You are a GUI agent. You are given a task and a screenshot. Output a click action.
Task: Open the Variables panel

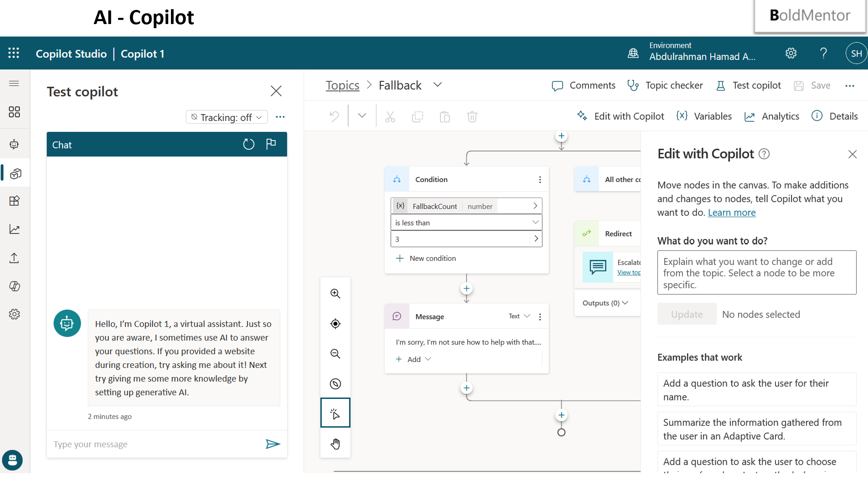(x=704, y=116)
